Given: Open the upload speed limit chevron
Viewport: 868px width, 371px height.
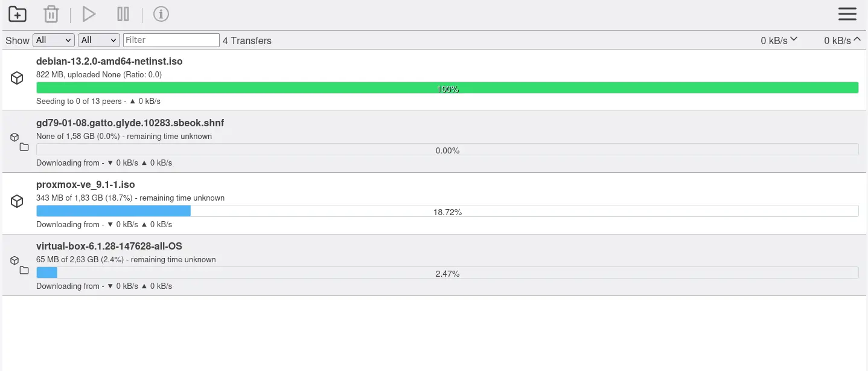Looking at the screenshot, I should pyautogui.click(x=857, y=39).
